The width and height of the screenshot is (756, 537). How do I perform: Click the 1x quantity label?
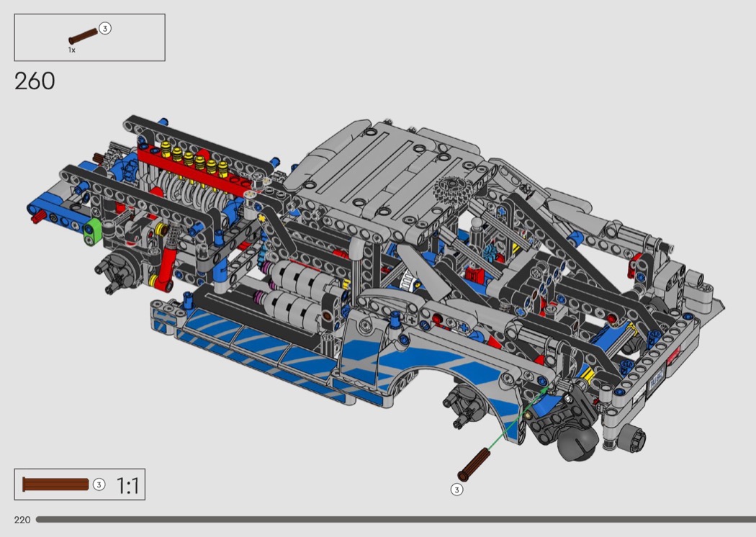click(72, 50)
